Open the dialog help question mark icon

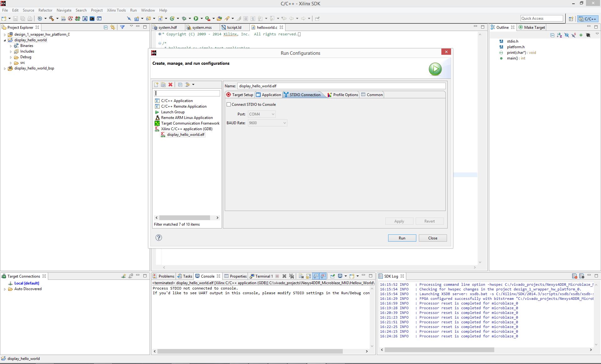pyautogui.click(x=159, y=238)
